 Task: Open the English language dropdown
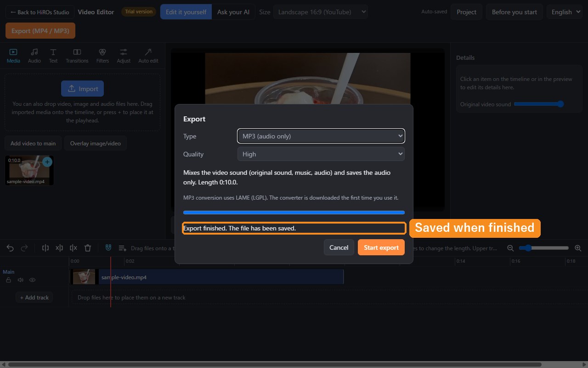[565, 12]
